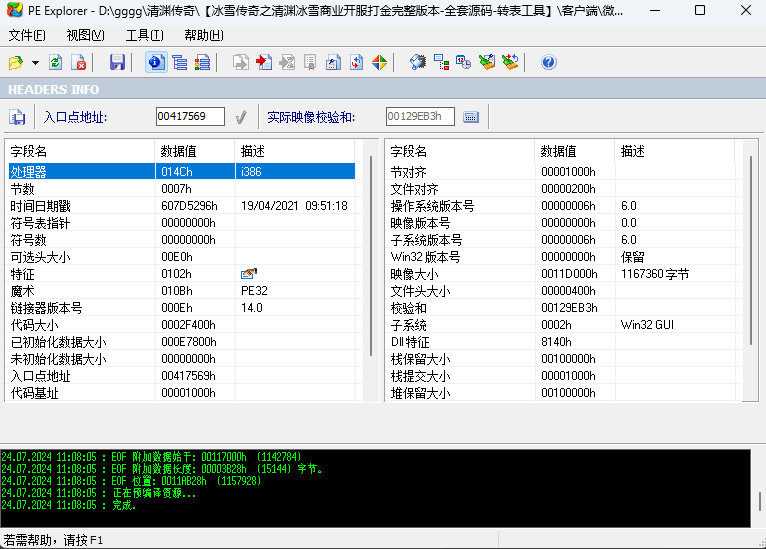This screenshot has height=549, width=766.
Task: Click the green-arrows reload file icon
Action: [56, 63]
